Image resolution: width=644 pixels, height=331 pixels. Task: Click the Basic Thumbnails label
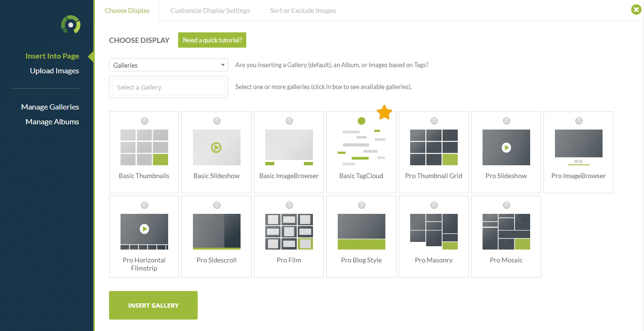pyautogui.click(x=144, y=176)
